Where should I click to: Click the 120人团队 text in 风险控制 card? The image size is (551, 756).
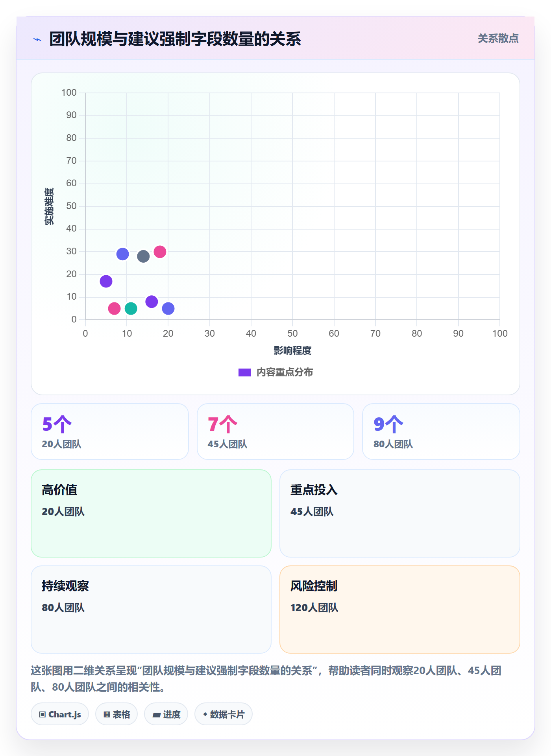[x=314, y=608]
